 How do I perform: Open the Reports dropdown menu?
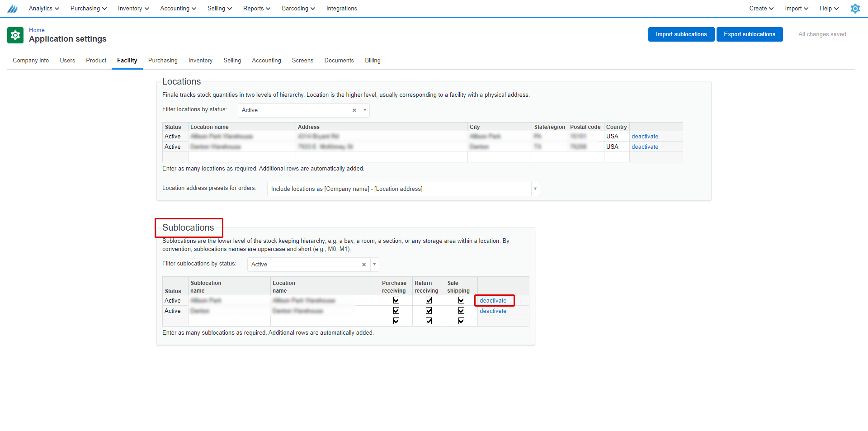[x=257, y=9]
